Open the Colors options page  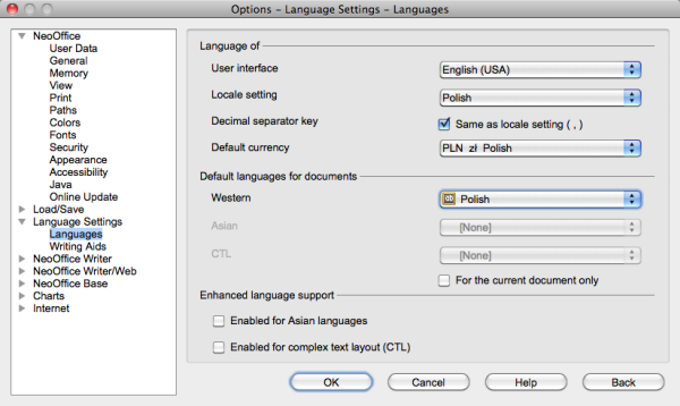[65, 122]
